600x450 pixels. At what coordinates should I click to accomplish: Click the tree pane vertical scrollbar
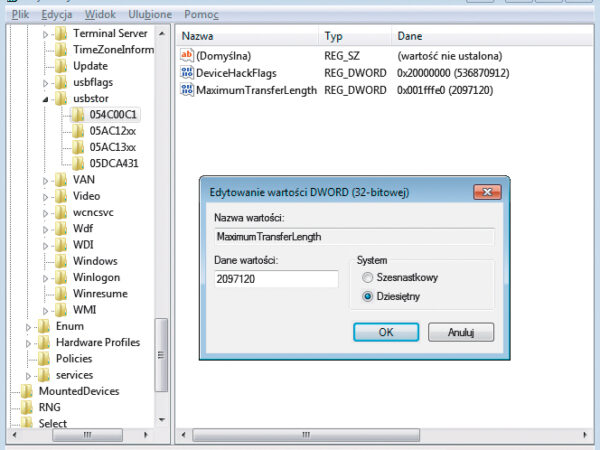coord(162,200)
